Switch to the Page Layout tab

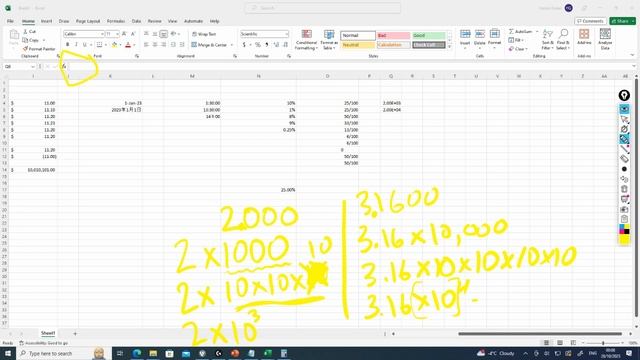(x=88, y=21)
